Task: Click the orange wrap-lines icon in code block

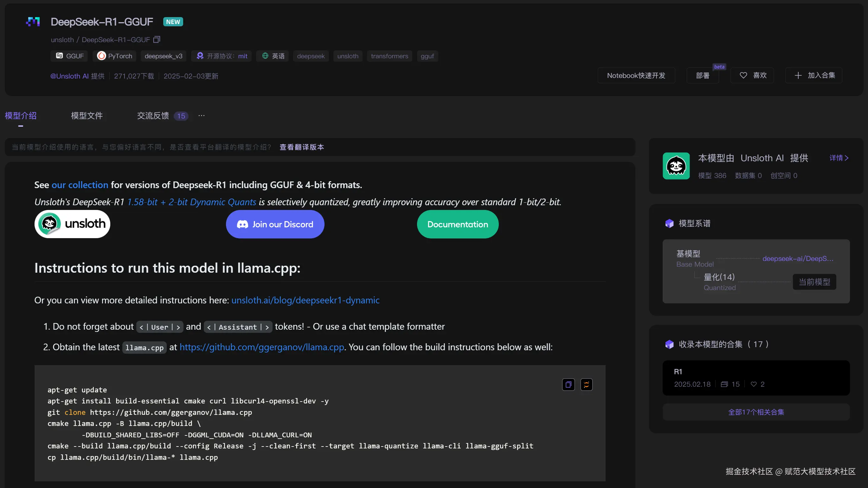Action: click(x=586, y=385)
